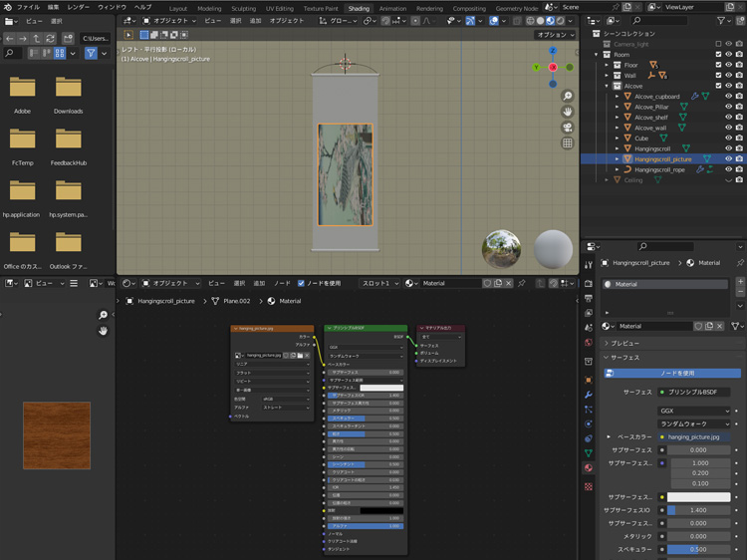Expand the Alcove_cupboard tree item

617,97
